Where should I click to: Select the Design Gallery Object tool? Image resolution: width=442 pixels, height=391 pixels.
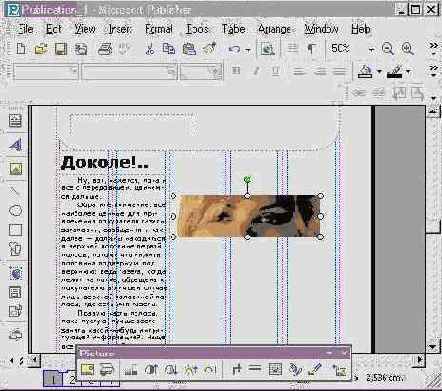(x=15, y=333)
